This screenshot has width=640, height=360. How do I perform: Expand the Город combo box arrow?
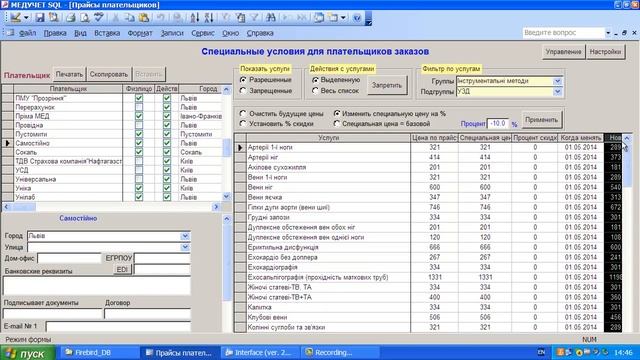[185, 236]
